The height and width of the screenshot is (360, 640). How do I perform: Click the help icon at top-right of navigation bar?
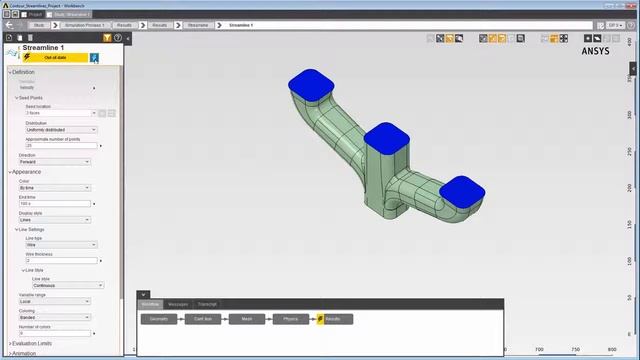point(631,25)
